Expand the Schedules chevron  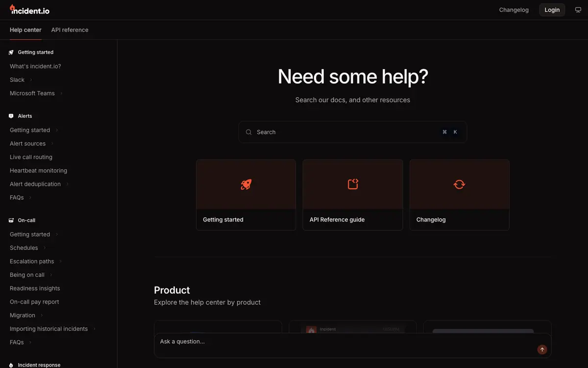[x=45, y=248]
